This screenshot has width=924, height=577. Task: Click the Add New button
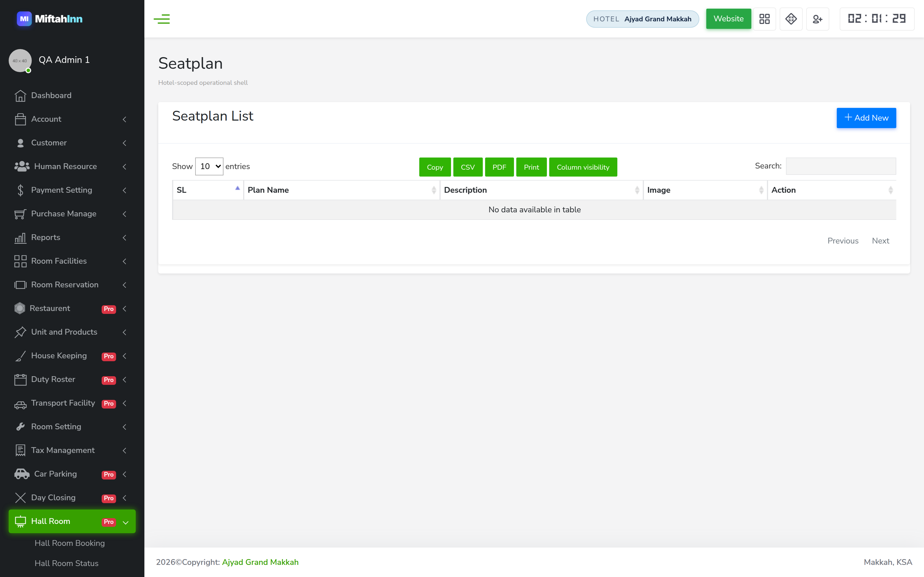[x=866, y=118]
